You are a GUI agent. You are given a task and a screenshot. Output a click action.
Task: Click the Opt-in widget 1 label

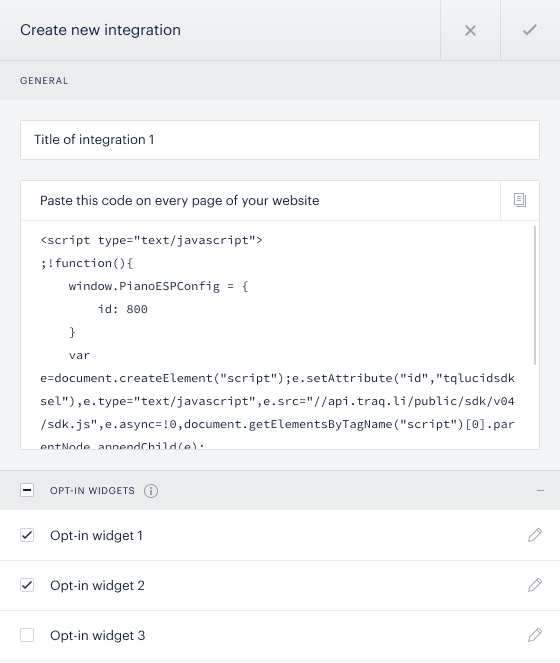point(96,535)
